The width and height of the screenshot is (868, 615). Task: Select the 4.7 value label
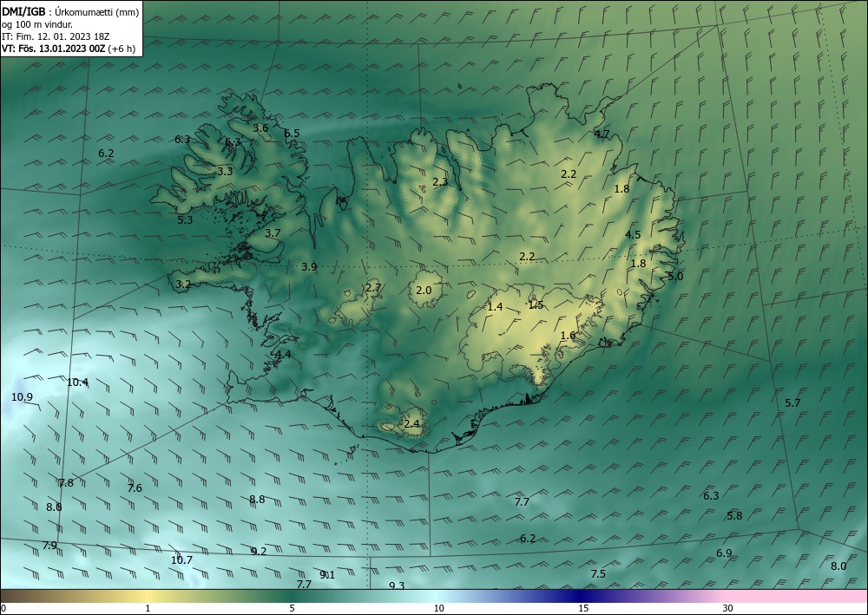pos(602,134)
